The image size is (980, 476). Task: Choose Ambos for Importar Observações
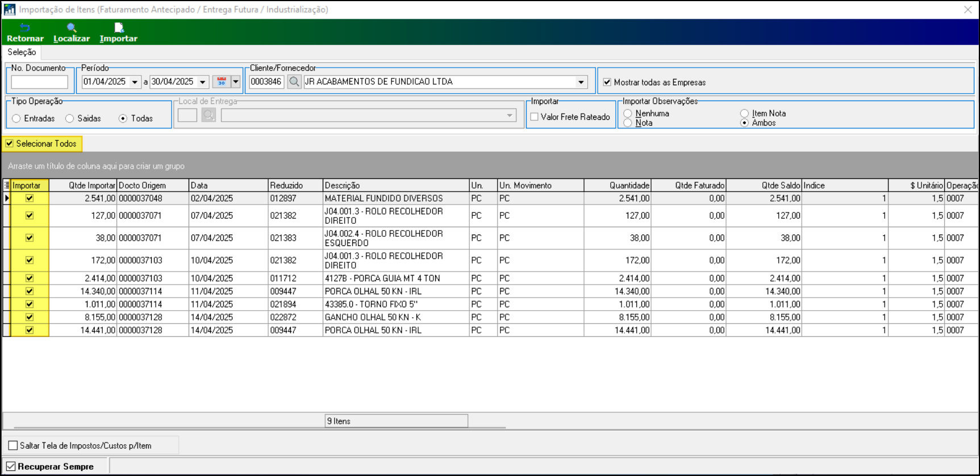click(x=744, y=123)
